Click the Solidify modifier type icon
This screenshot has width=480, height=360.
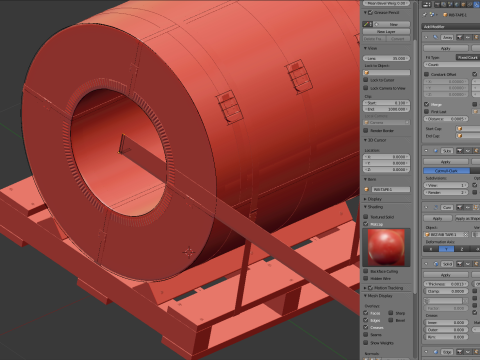click(435, 264)
